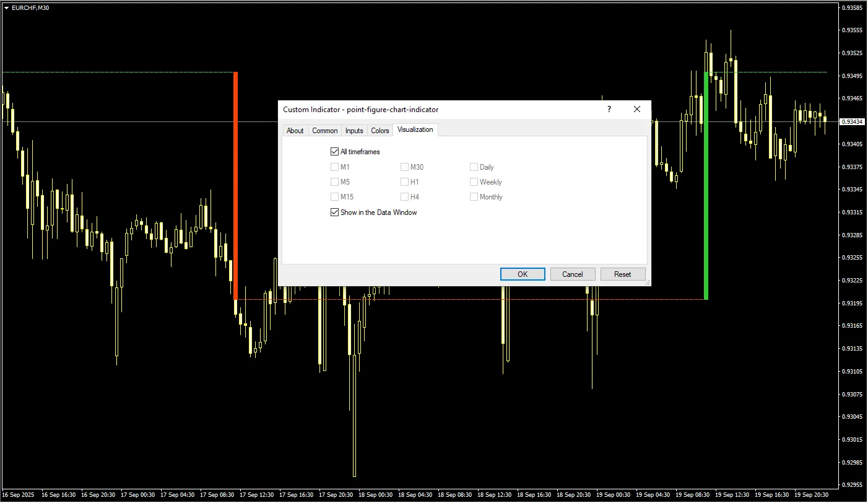Screen dimensions: 868x503
Task: Toggle the M1 timeframe checkbox
Action: pyautogui.click(x=335, y=167)
